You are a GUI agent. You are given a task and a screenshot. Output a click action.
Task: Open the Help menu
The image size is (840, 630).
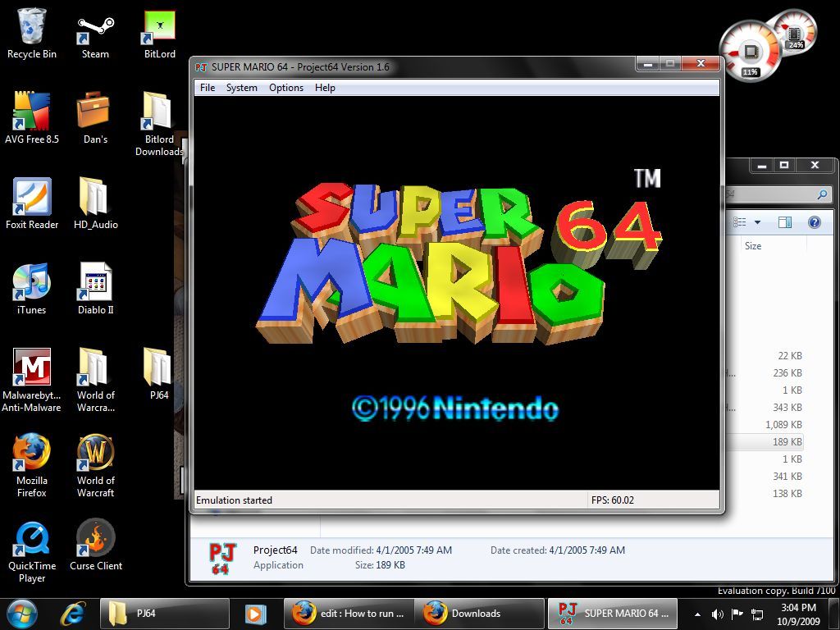coord(325,88)
